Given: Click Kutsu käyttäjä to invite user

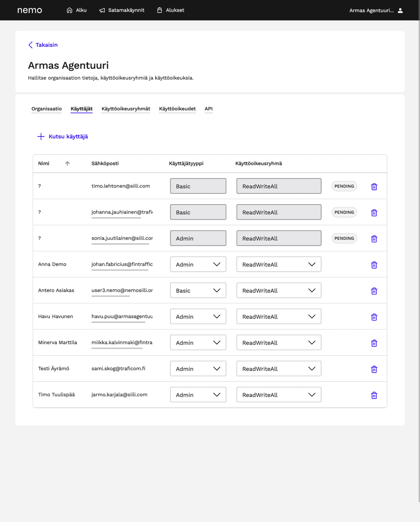Looking at the screenshot, I should pos(63,137).
